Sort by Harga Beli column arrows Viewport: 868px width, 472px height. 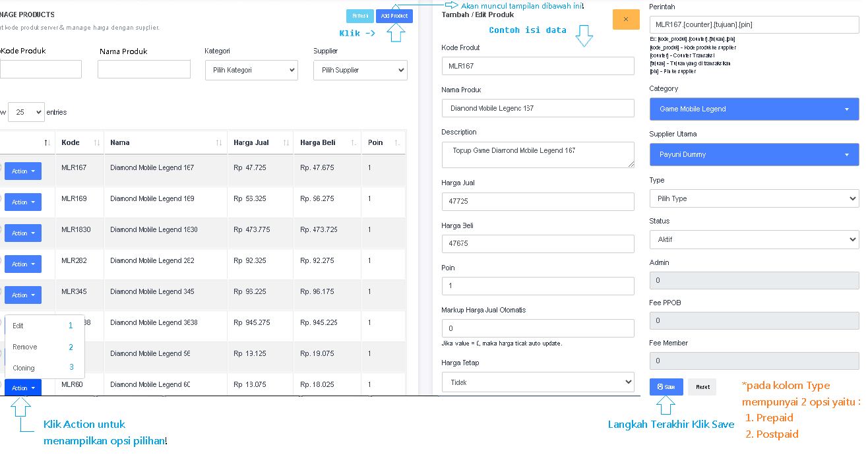(354, 143)
